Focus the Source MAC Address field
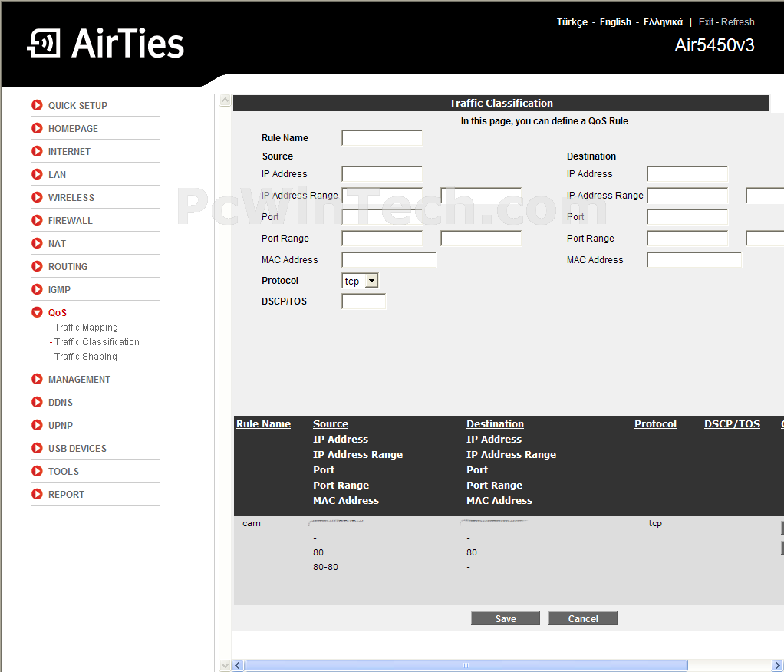The width and height of the screenshot is (784, 672). point(389,260)
